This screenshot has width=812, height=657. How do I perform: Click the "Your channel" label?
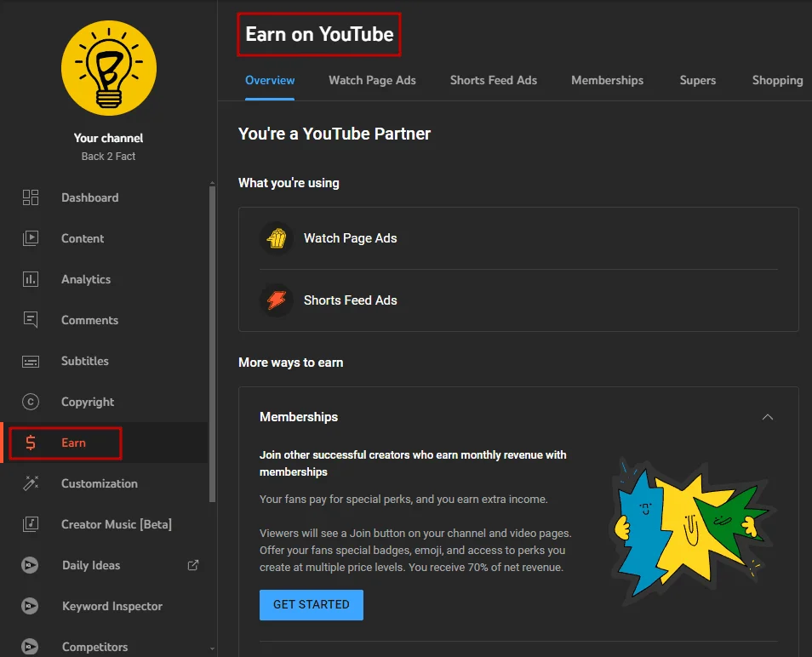[108, 138]
